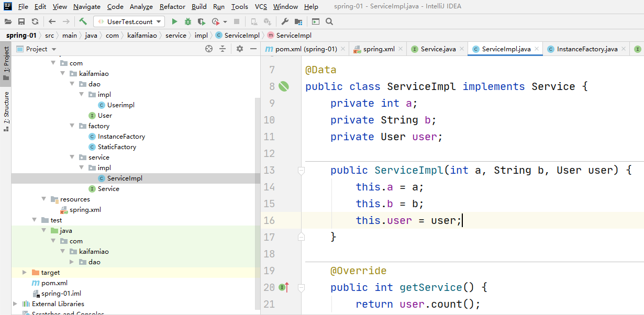Expand the target folder arrow
The height and width of the screenshot is (315, 644).
coord(25,273)
